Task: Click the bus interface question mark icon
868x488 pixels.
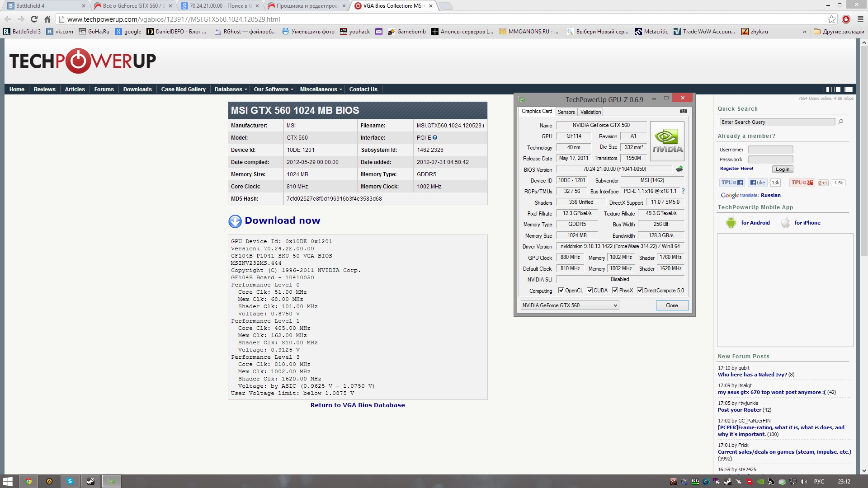Action: [683, 191]
